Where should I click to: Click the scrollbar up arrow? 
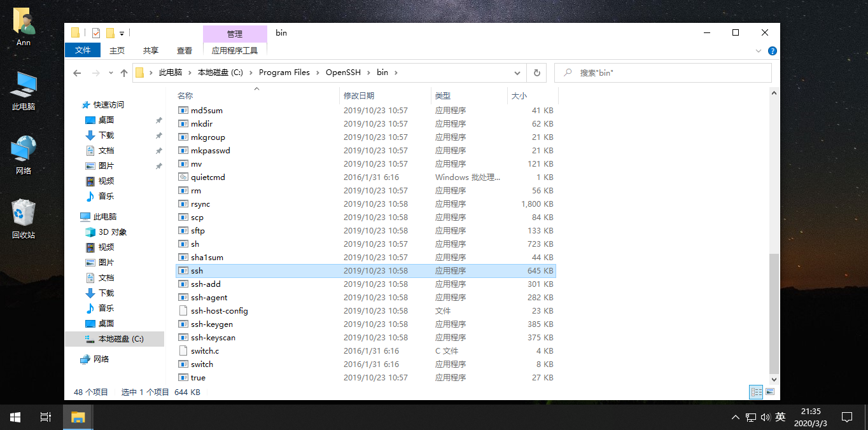tap(774, 93)
